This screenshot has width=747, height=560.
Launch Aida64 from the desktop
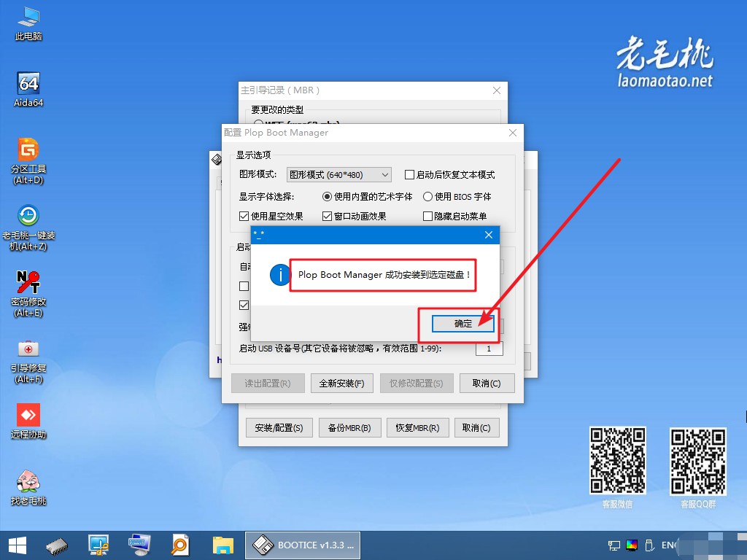pos(28,90)
